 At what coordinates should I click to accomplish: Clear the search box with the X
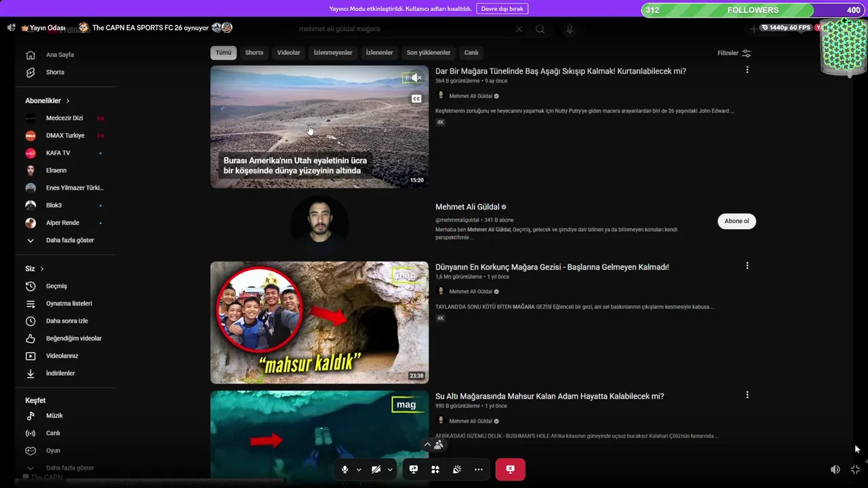click(519, 29)
